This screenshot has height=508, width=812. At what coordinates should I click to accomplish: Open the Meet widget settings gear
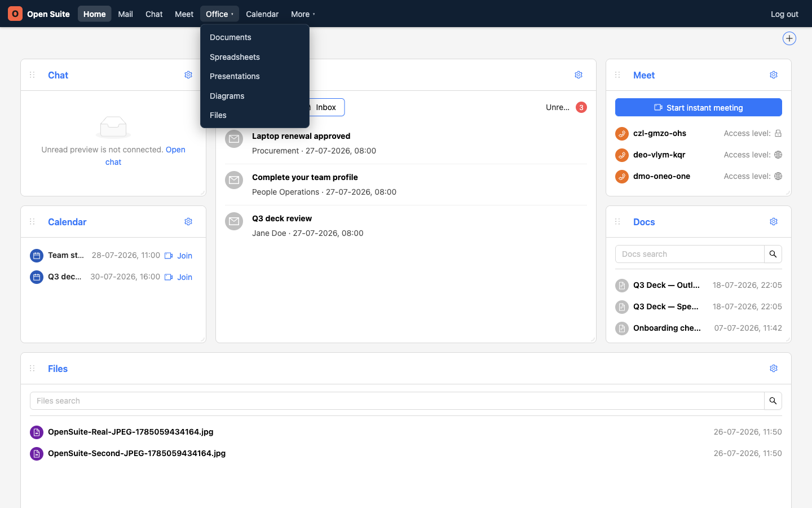(774, 75)
